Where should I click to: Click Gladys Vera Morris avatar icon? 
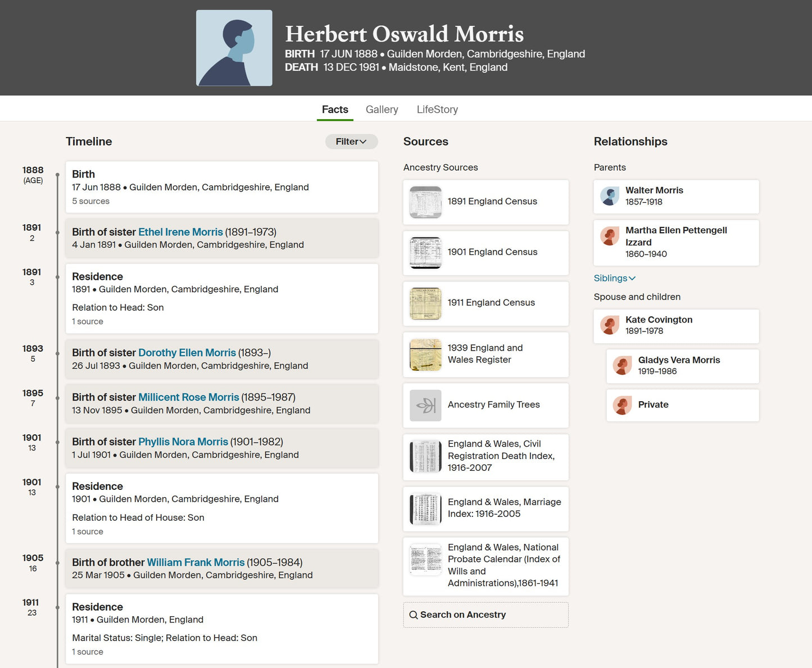click(x=622, y=365)
